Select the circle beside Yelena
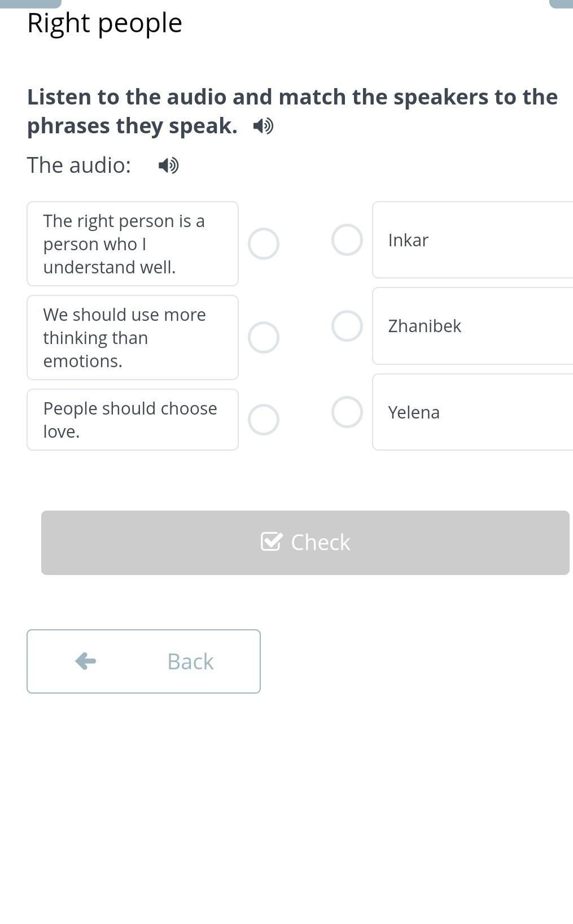The height and width of the screenshot is (924, 573). pyautogui.click(x=347, y=412)
